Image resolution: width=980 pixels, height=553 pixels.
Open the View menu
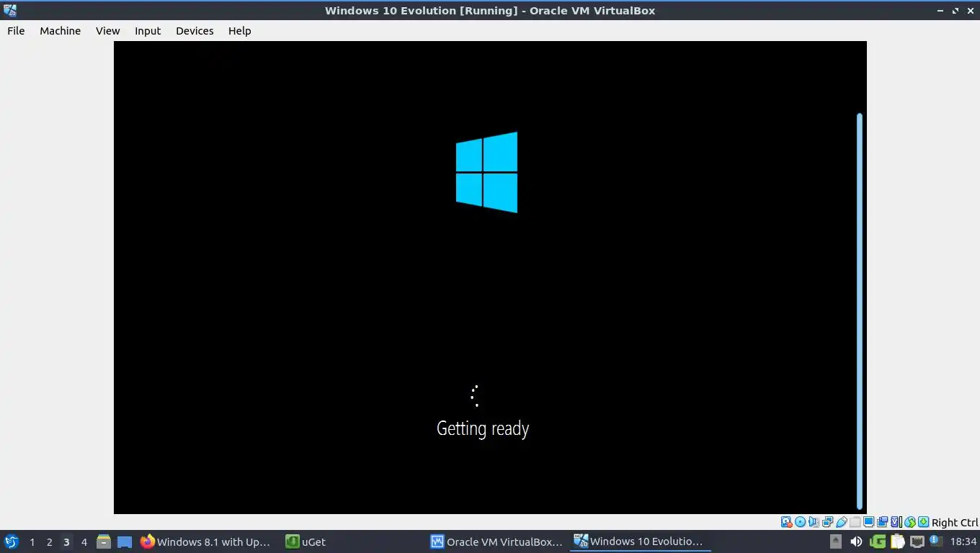pos(107,31)
